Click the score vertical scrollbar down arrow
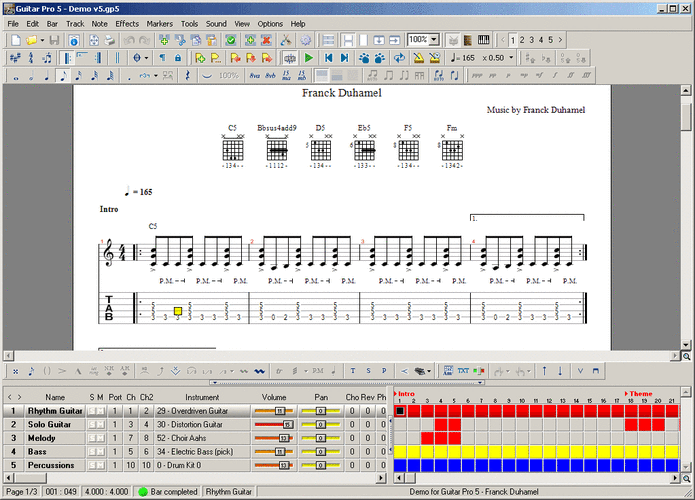 coord(686,344)
